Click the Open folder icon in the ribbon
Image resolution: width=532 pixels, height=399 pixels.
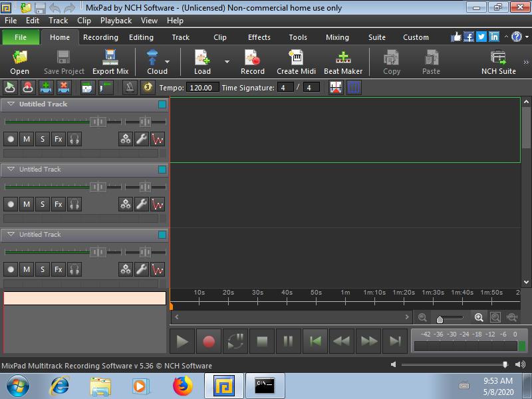point(20,57)
